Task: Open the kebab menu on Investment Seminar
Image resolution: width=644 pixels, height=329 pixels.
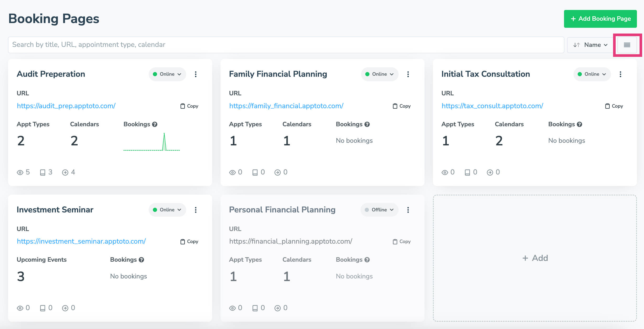Action: pos(196,210)
